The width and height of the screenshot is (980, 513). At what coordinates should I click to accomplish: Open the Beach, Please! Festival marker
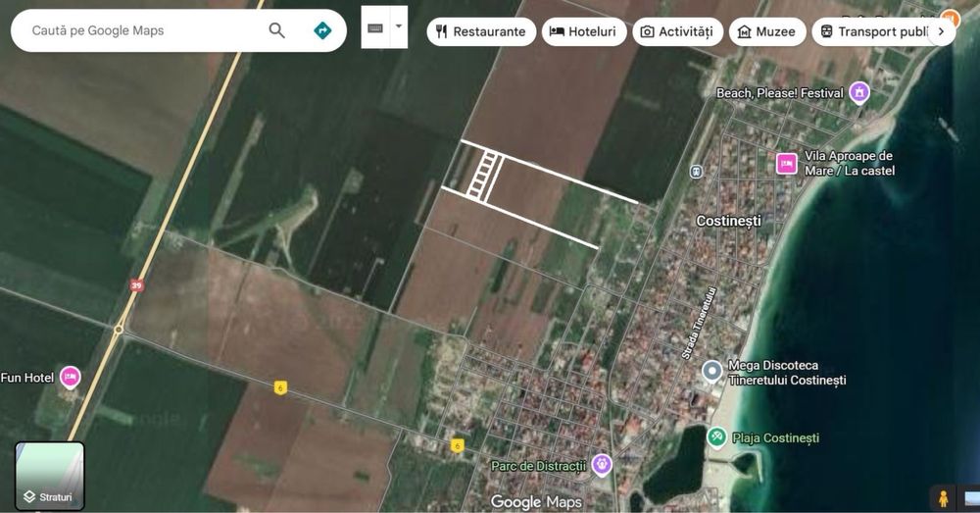point(859,92)
